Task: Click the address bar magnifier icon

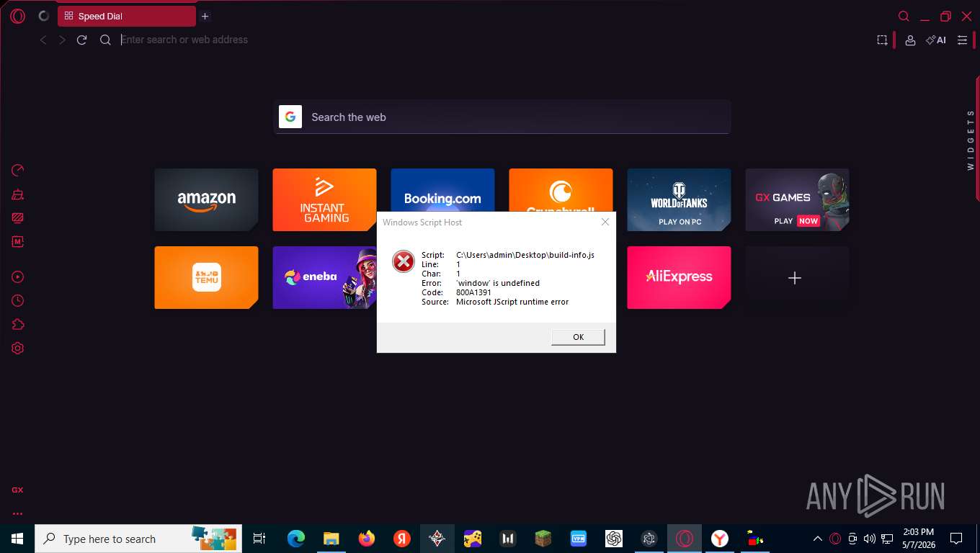Action: [x=105, y=40]
